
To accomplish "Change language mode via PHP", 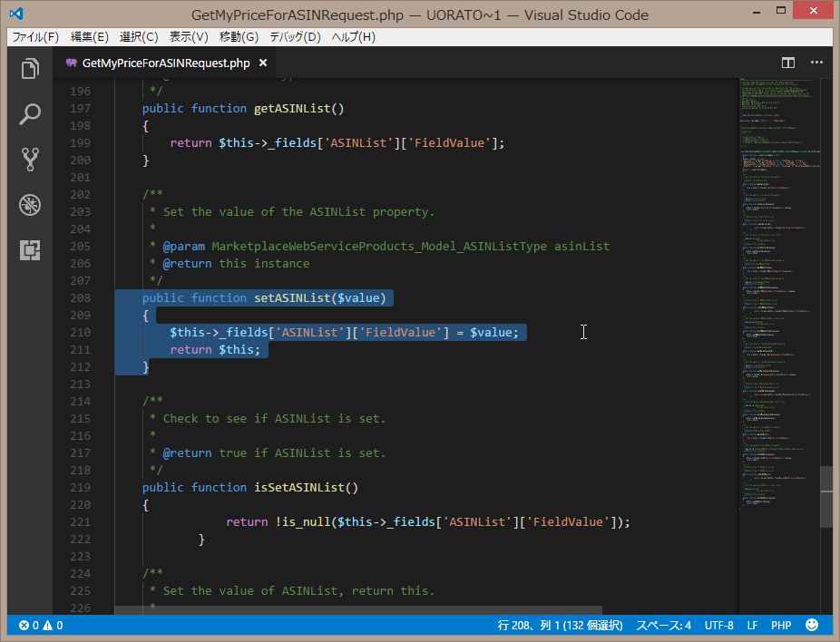I will point(781,625).
